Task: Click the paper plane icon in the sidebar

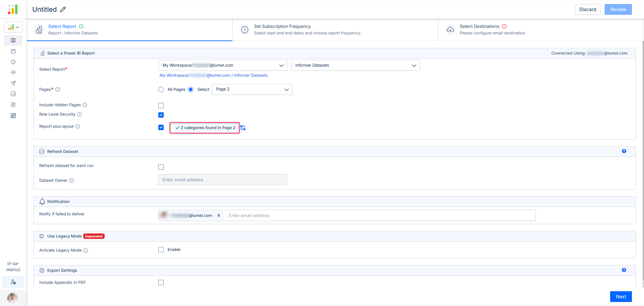Action: [x=13, y=83]
